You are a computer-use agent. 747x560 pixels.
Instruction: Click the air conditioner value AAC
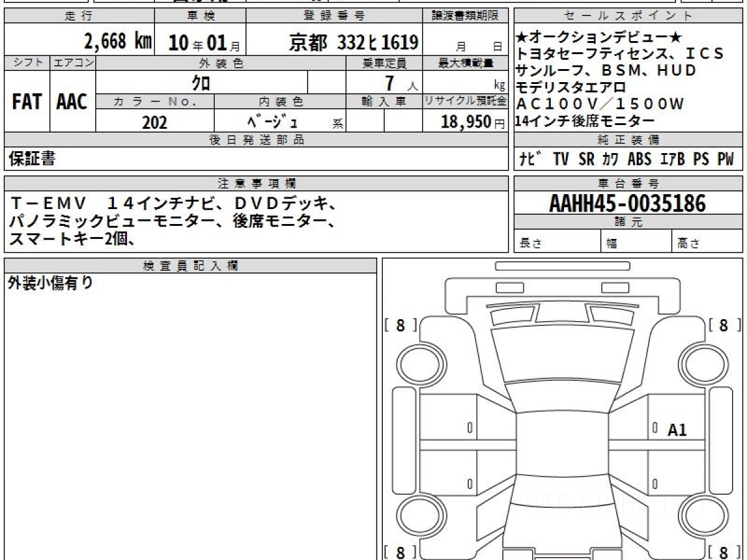[x=72, y=101]
